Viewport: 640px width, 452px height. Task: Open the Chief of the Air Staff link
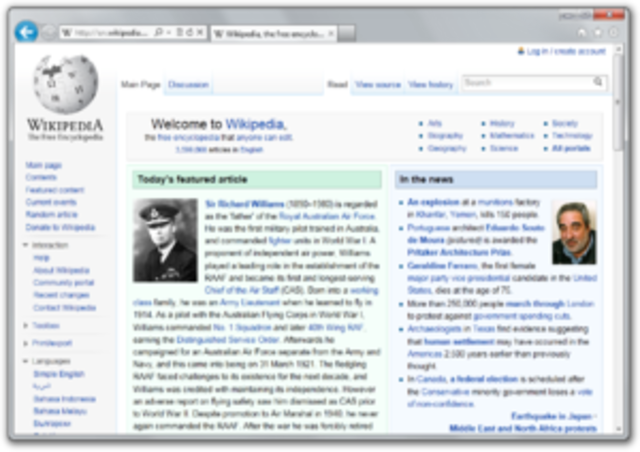(x=242, y=290)
